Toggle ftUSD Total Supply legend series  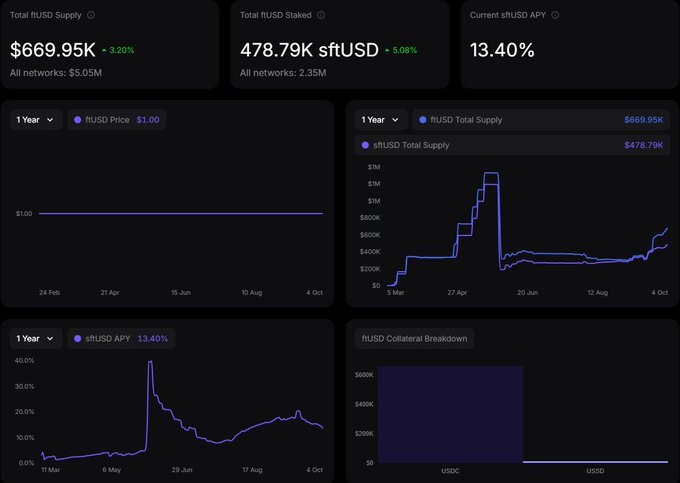[x=541, y=120]
